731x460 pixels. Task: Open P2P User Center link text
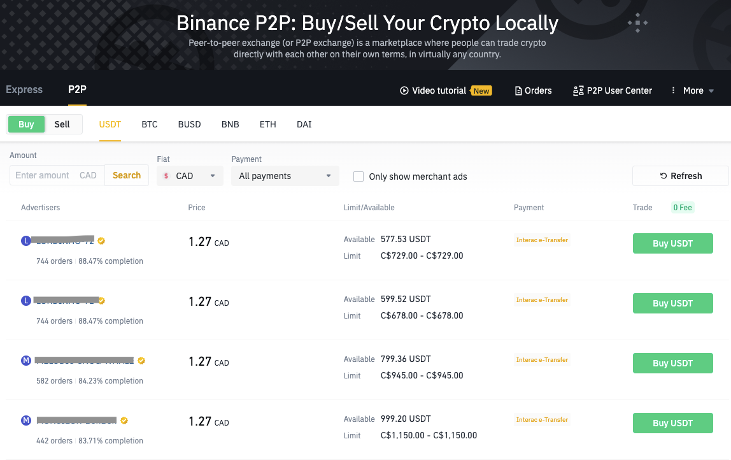tap(619, 91)
